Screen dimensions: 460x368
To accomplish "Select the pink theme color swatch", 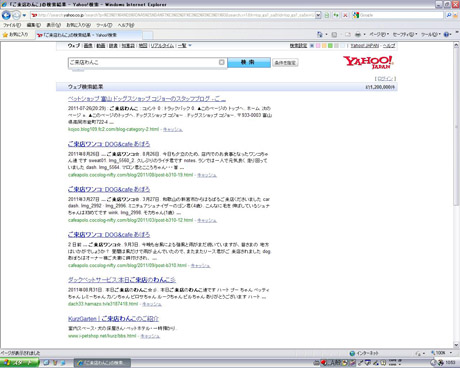I will tap(318, 46).
